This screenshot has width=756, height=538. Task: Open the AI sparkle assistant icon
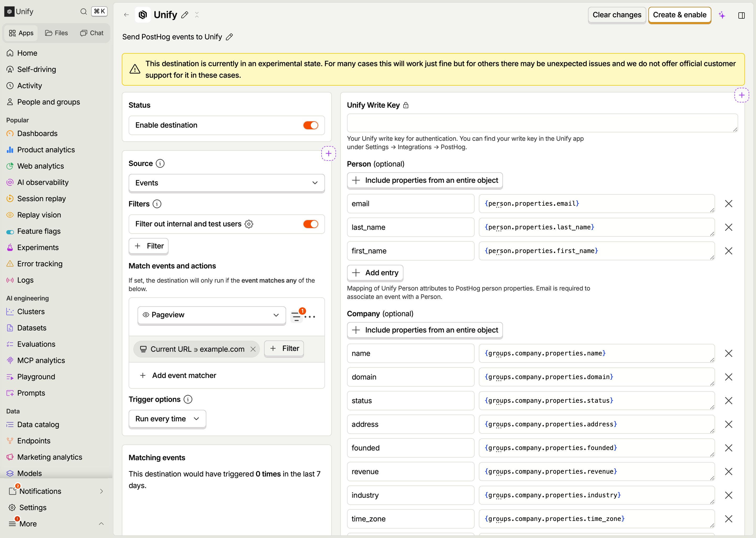[x=722, y=15]
